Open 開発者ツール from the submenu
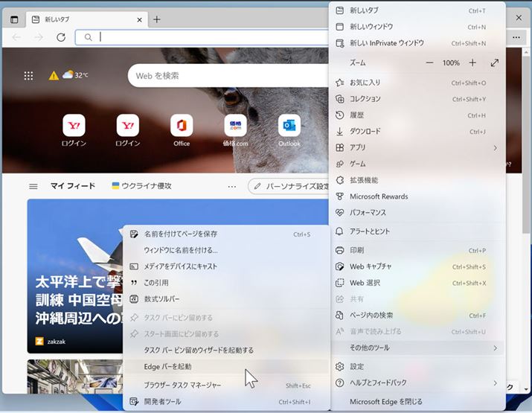Screen dimensions: 532x413 pos(162,402)
